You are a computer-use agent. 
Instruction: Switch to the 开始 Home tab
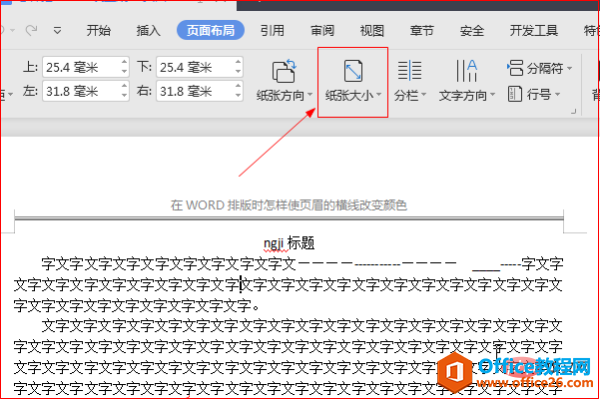(x=99, y=30)
